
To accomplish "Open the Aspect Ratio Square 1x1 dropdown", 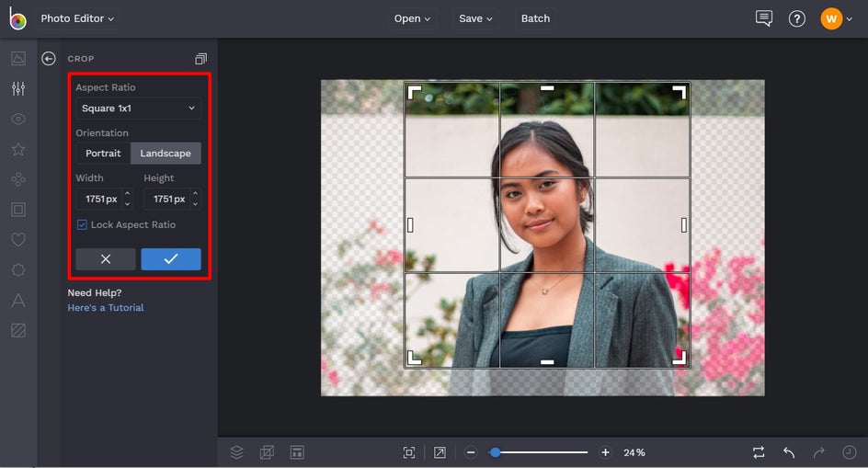I will point(139,108).
